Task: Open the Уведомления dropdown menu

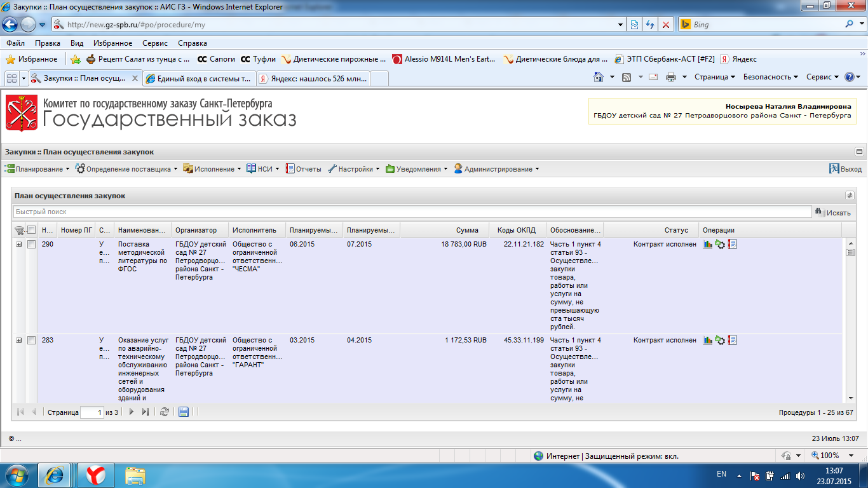Action: pyautogui.click(x=416, y=169)
